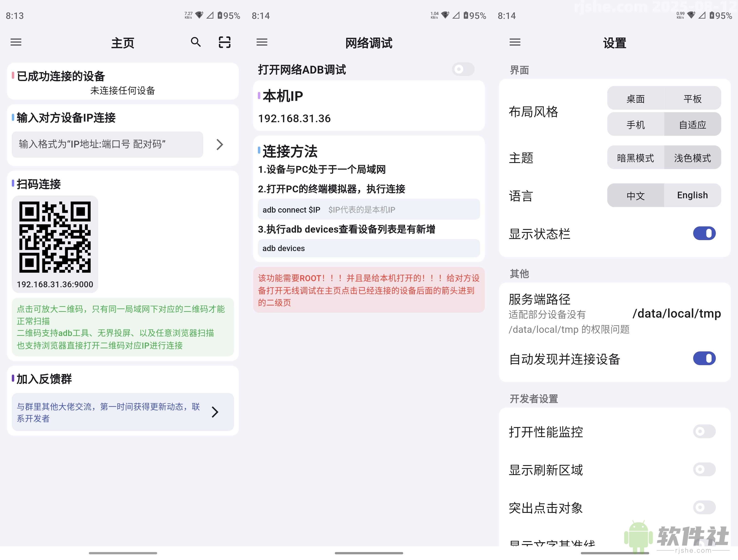The image size is (738, 560).
Task: Open the hamburger menu on the 设置 screen
Action: click(515, 42)
